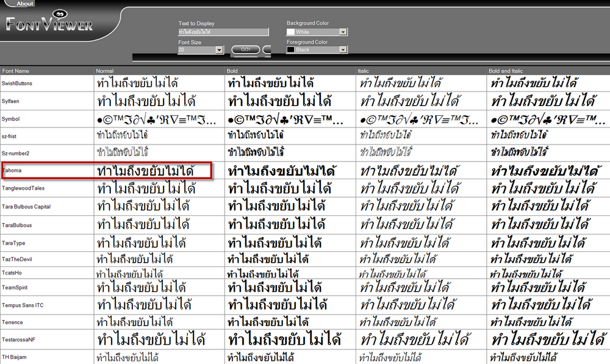Click TazTheDevil Bold and Italic sample

(531, 259)
